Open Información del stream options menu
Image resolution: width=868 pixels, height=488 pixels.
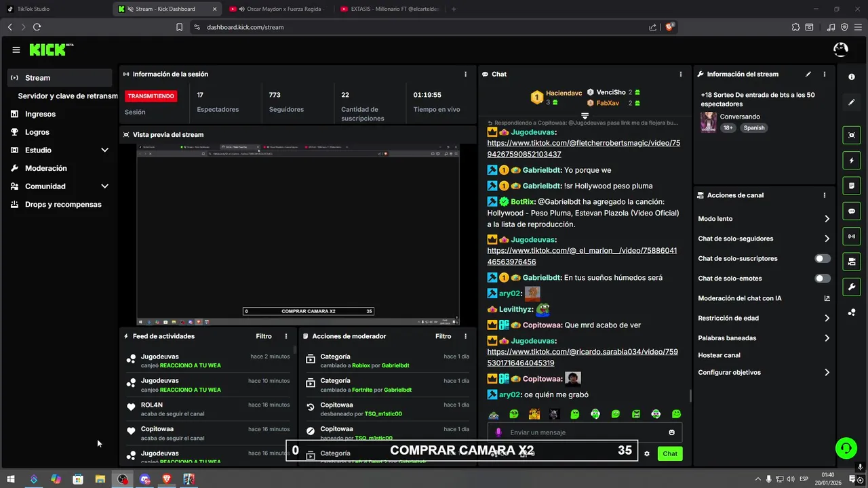pyautogui.click(x=825, y=74)
